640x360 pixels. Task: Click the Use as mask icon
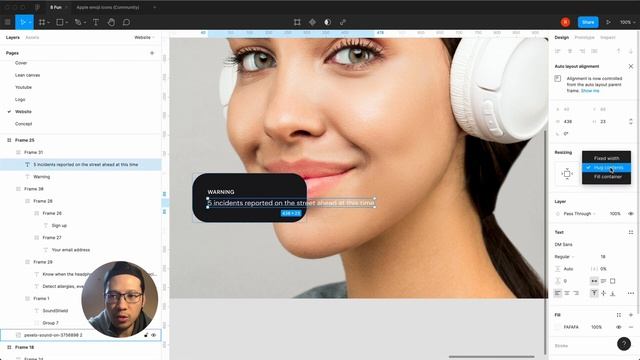[x=327, y=22]
